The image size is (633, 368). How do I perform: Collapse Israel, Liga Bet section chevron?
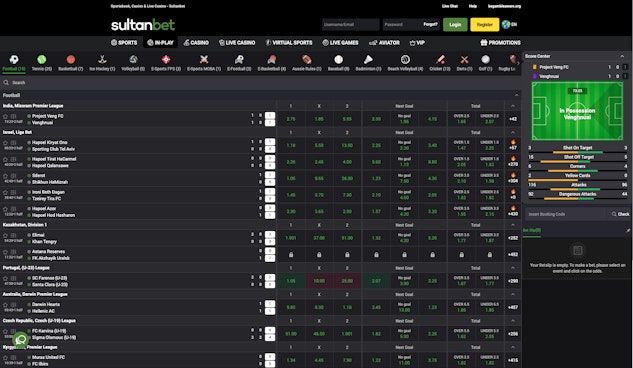[513, 132]
